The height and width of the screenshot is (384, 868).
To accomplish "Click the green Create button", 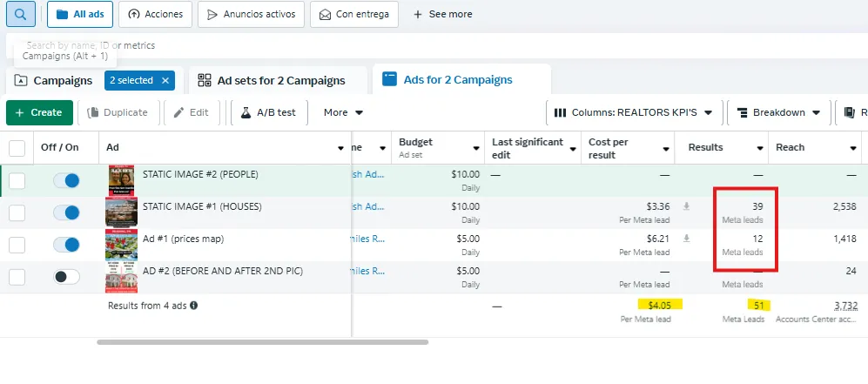I will [x=39, y=112].
